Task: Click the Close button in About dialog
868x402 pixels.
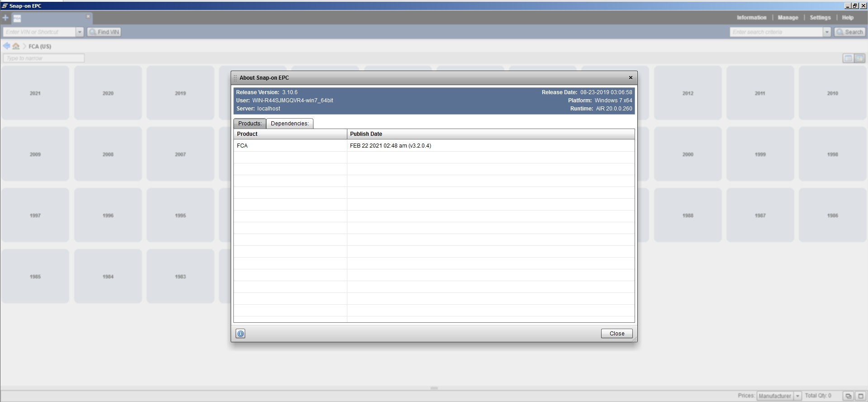Action: pyautogui.click(x=617, y=334)
